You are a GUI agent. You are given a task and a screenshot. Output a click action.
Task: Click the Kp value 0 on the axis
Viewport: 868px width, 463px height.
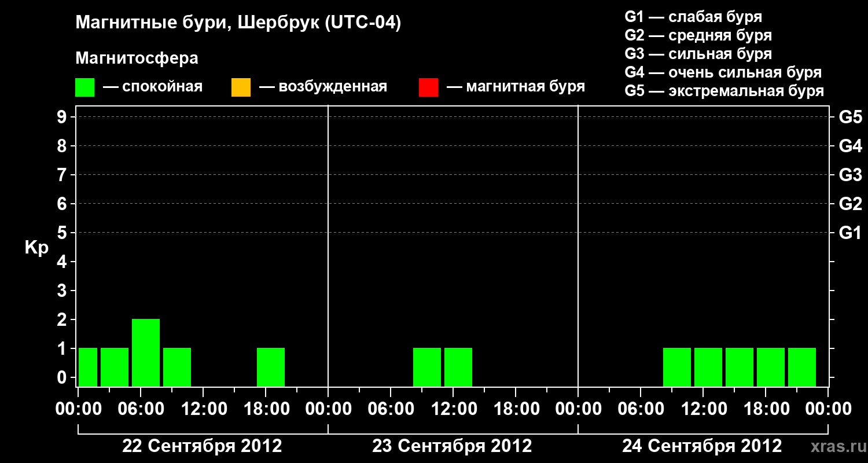pyautogui.click(x=63, y=377)
